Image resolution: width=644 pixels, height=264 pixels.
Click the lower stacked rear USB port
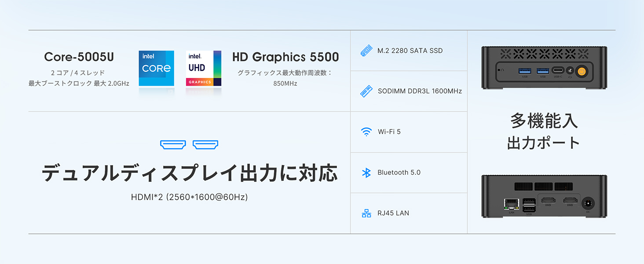coord(529,209)
